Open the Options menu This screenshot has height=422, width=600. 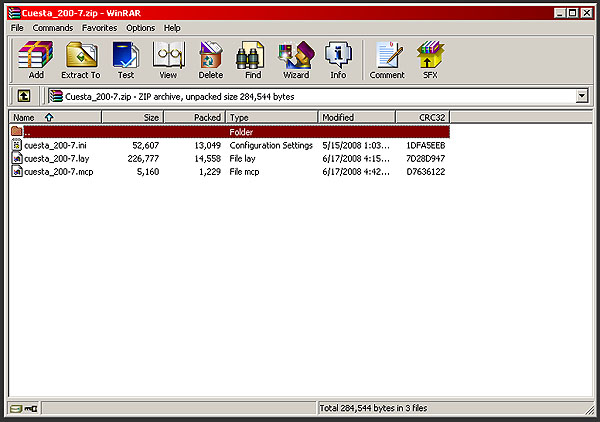(140, 28)
